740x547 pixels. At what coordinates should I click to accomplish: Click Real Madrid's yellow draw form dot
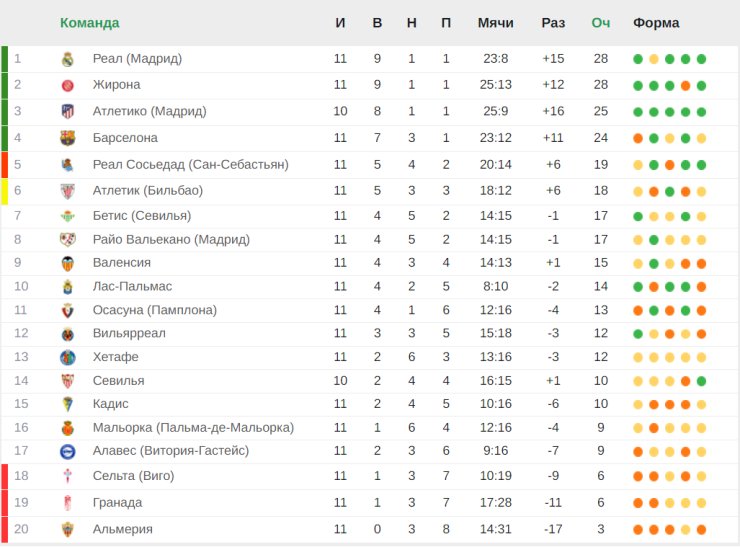tap(654, 59)
